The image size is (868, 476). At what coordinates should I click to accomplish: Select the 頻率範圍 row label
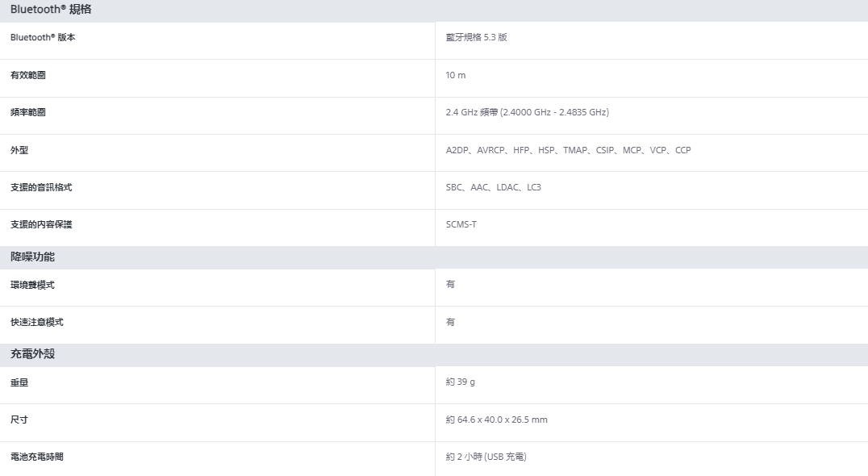pyautogui.click(x=28, y=113)
